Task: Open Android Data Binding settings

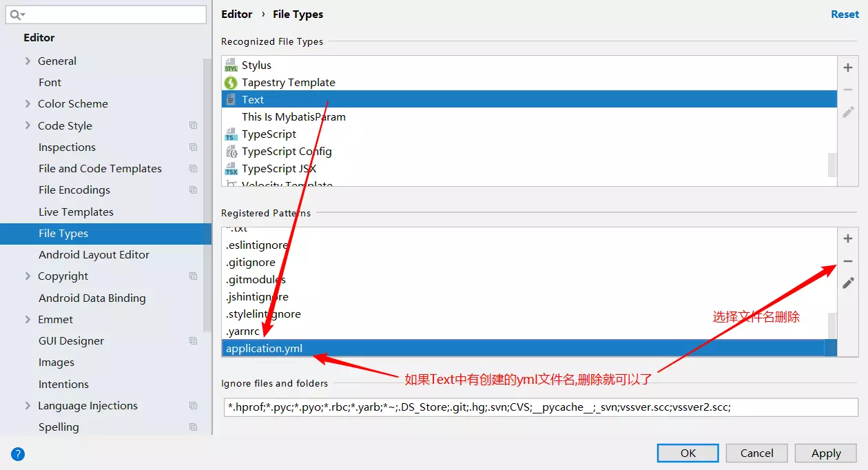Action: click(x=92, y=298)
